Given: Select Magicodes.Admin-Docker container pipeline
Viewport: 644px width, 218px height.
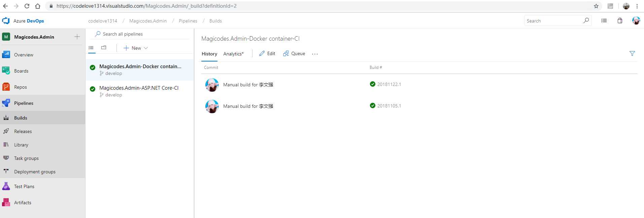Looking at the screenshot, I should click(140, 70).
